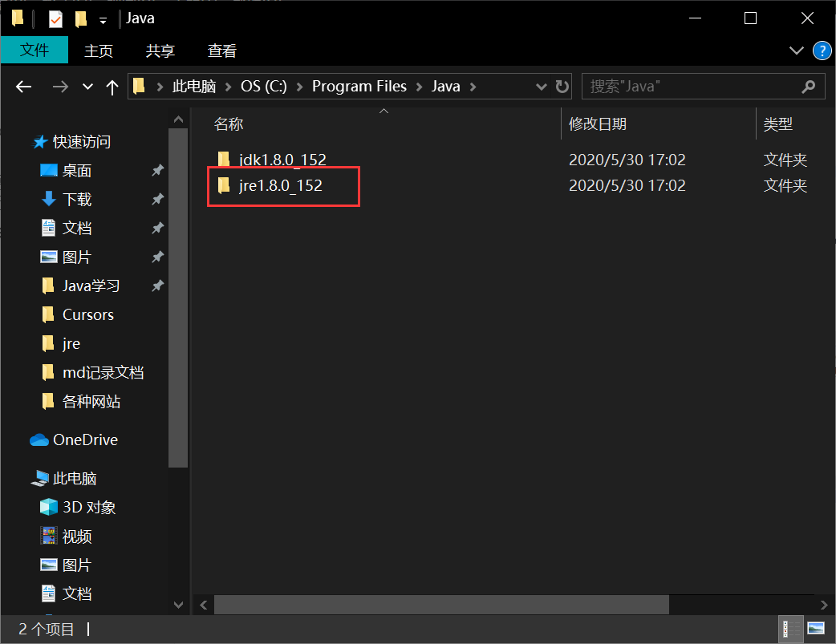Screen dimensions: 836x644
Task: Expand the chevron after OS (C:) breadcrumb
Action: click(x=299, y=87)
